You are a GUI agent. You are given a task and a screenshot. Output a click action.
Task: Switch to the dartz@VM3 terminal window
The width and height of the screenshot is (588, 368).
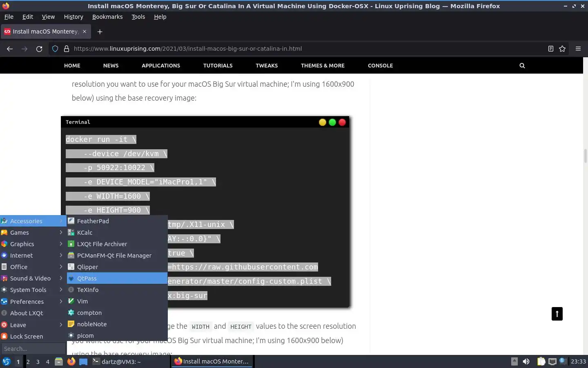tap(130, 361)
